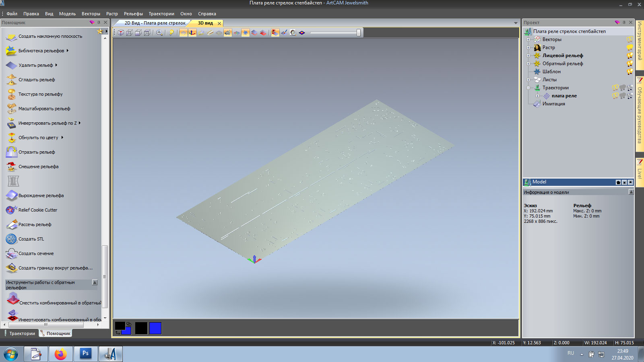Select the blue color swatch in palette
The width and height of the screenshot is (644, 362).
pos(155,328)
